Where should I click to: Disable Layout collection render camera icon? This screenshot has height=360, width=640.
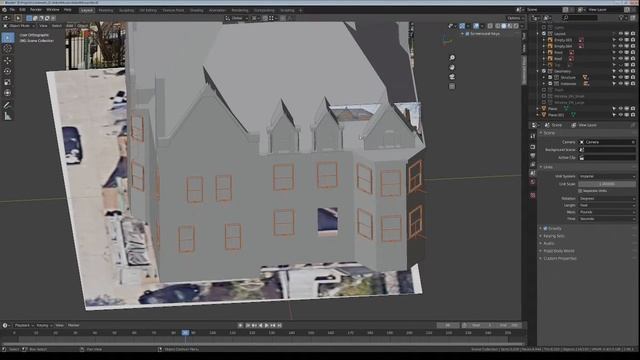pyautogui.click(x=633, y=34)
